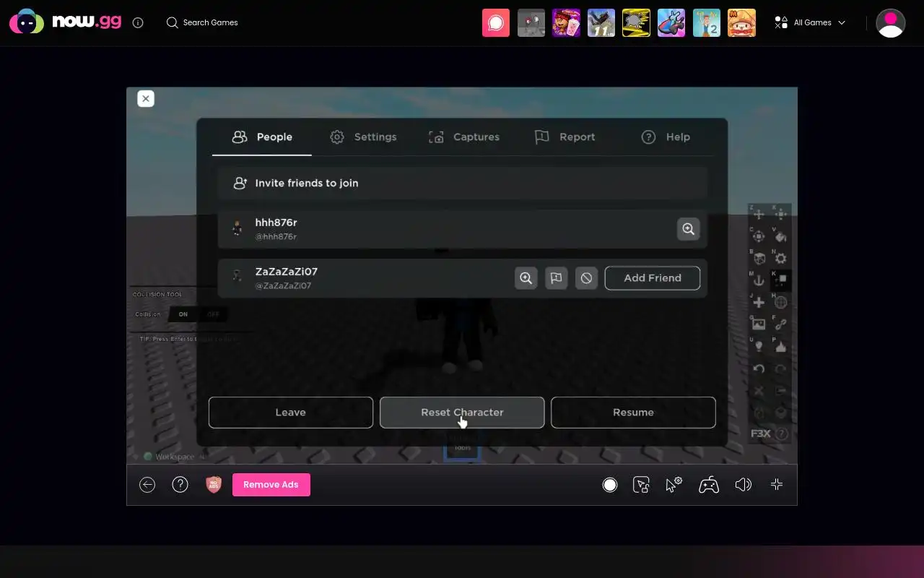Select the F3X Rotate tool

pos(759,236)
